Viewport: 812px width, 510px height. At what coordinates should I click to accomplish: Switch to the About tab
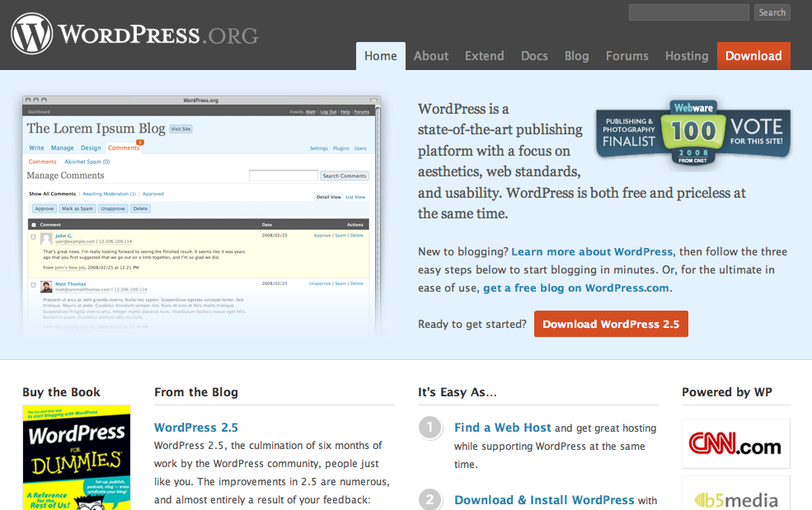tap(431, 56)
